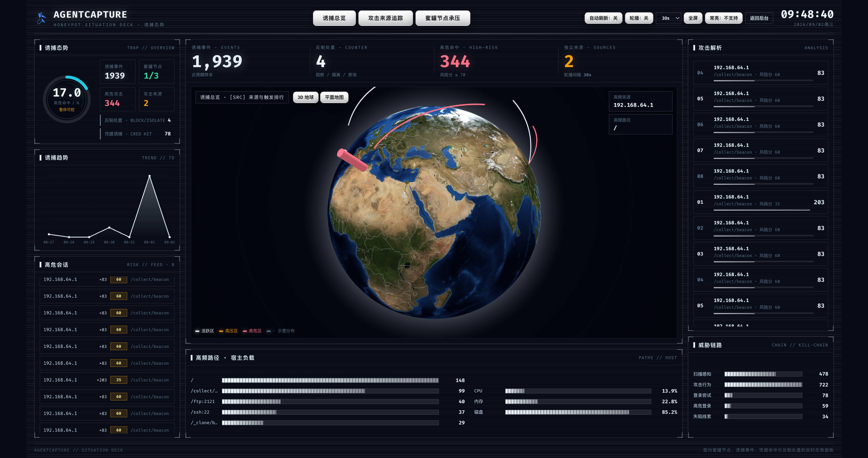Click attack analysis row numbered 06
This screenshot has height=458, width=868.
click(760, 125)
